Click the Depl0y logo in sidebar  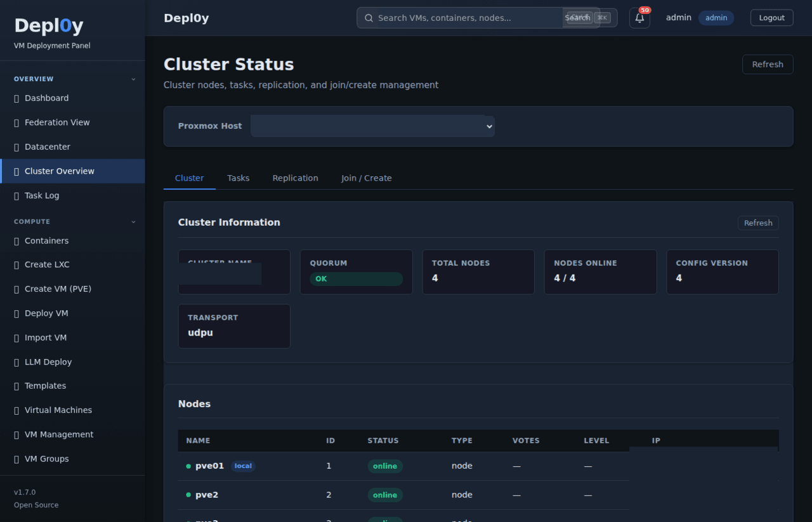click(49, 25)
